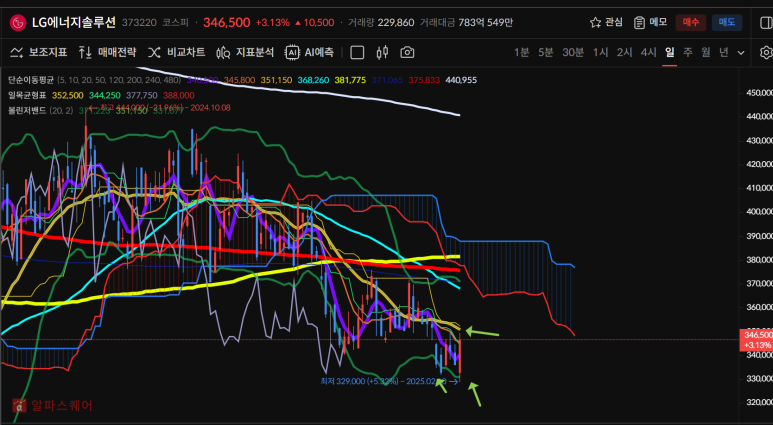Viewport: 773px width, 425px height.
Task: Click the 보조지표 line chart icon
Action: [17, 52]
